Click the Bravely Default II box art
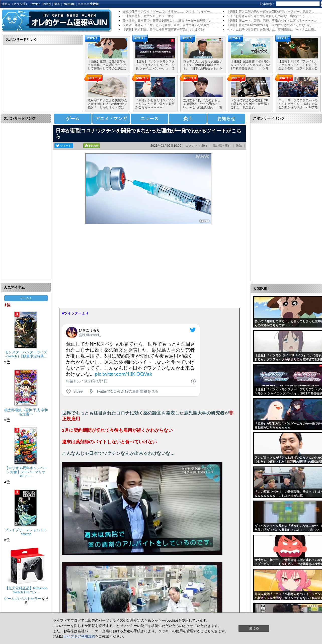 pos(26,508)
